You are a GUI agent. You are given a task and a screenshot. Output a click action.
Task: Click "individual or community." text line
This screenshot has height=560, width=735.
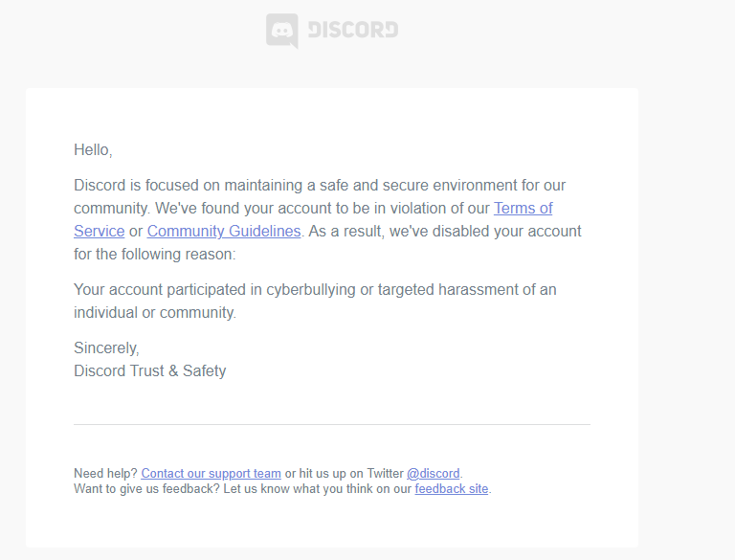point(154,312)
